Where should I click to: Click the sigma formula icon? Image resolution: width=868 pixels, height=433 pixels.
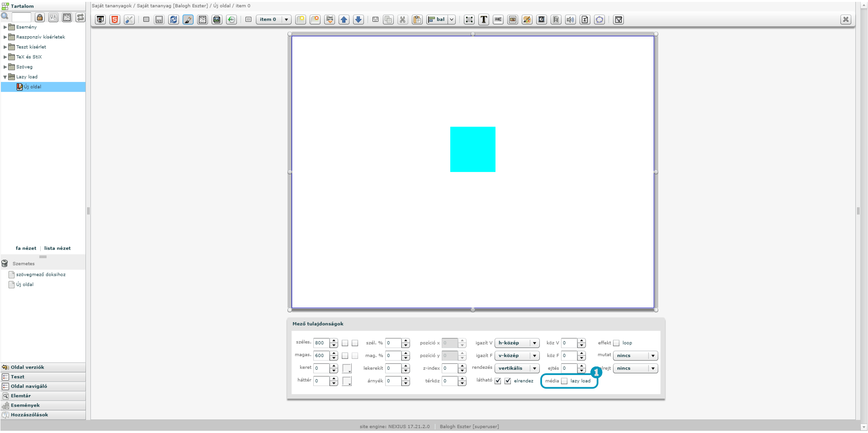tap(585, 19)
